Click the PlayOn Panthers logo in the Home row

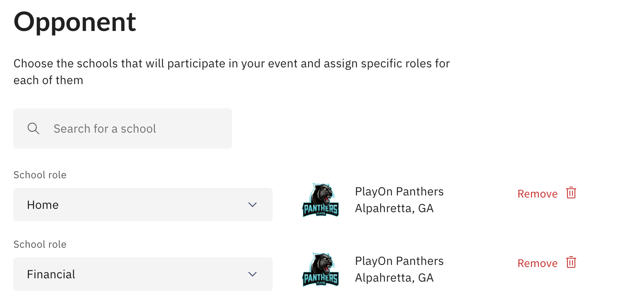320,200
